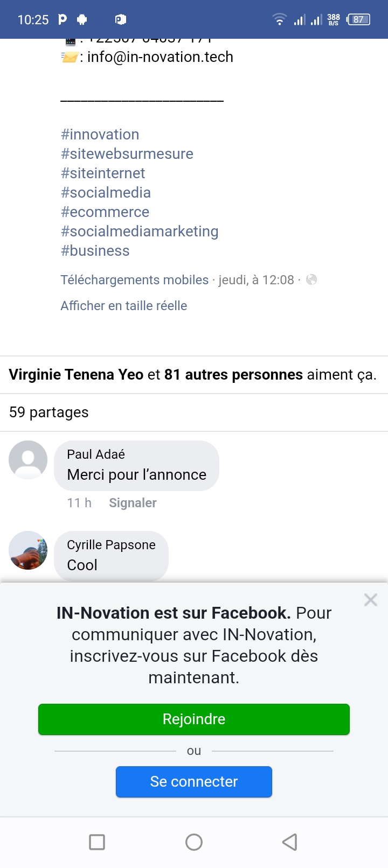Close the Facebook signup banner

click(370, 600)
